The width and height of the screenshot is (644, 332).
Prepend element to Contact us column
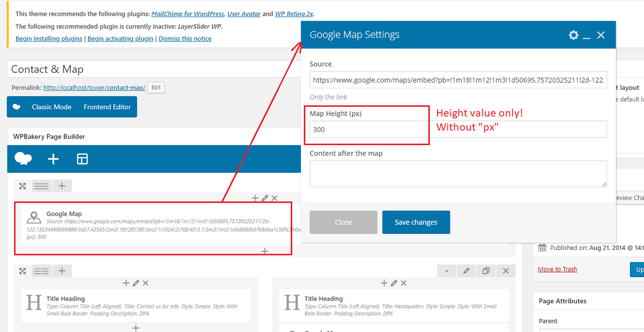(126, 283)
